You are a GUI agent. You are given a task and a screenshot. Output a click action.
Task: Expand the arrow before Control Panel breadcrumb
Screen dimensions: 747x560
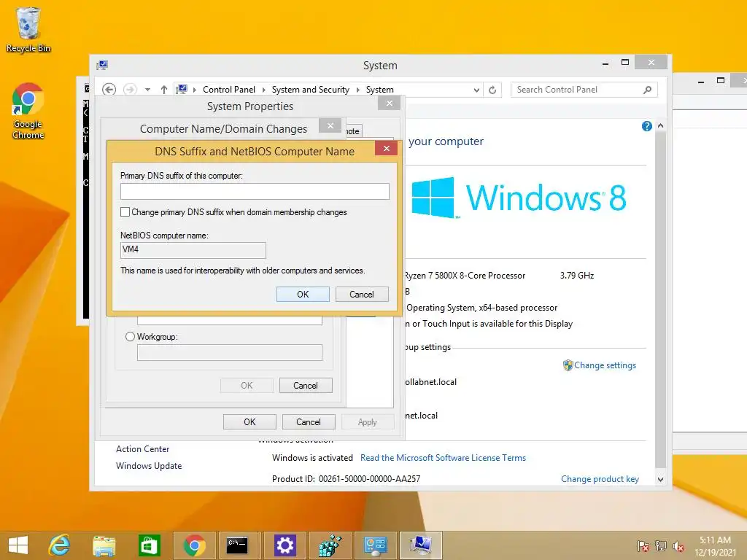[194, 90]
